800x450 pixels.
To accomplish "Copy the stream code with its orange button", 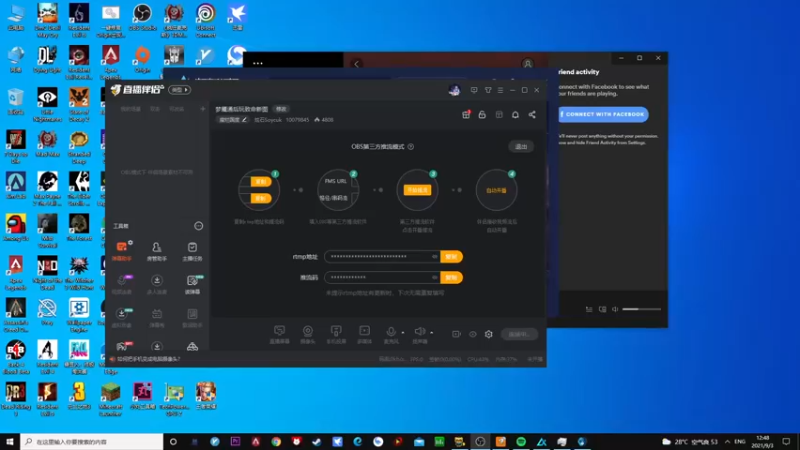I will pyautogui.click(x=451, y=278).
